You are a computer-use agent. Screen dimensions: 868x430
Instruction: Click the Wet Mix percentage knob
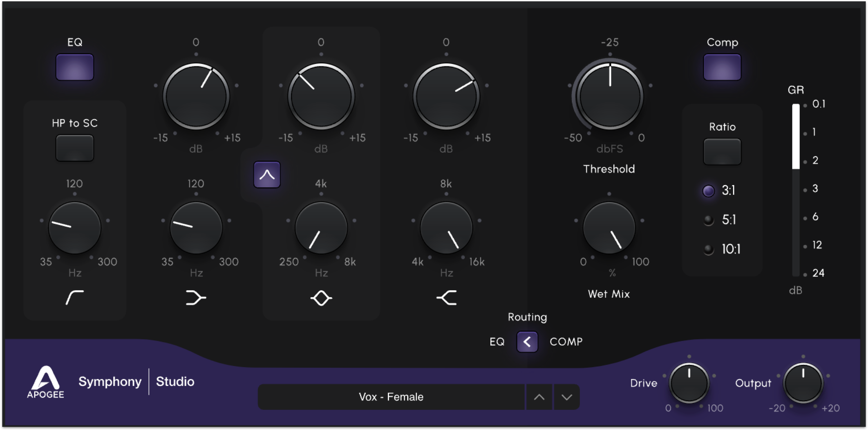click(609, 228)
